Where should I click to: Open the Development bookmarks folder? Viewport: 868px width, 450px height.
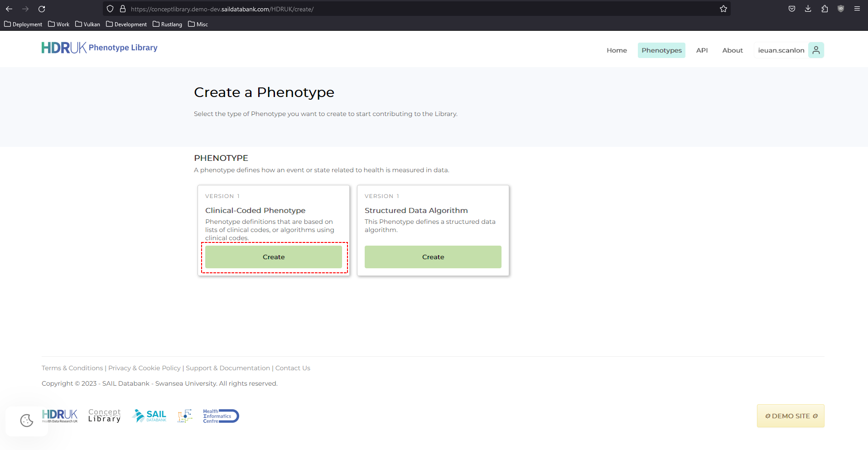click(126, 24)
